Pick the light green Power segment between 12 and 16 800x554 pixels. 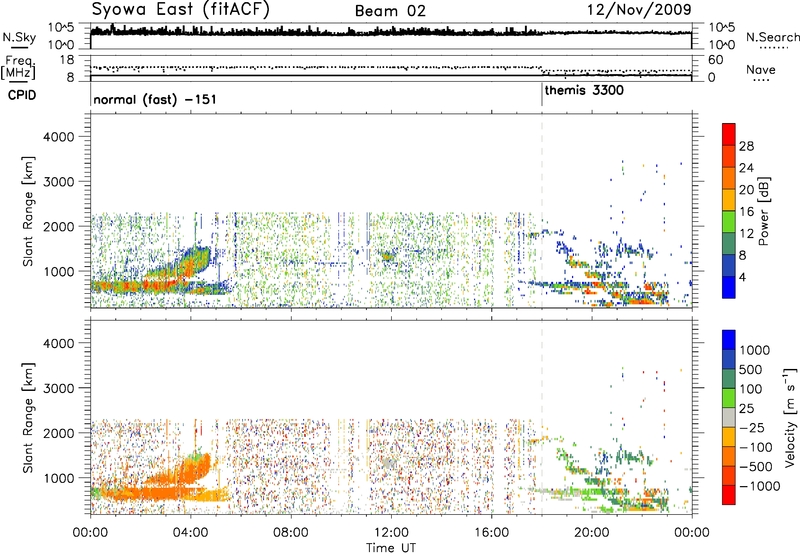(x=729, y=222)
